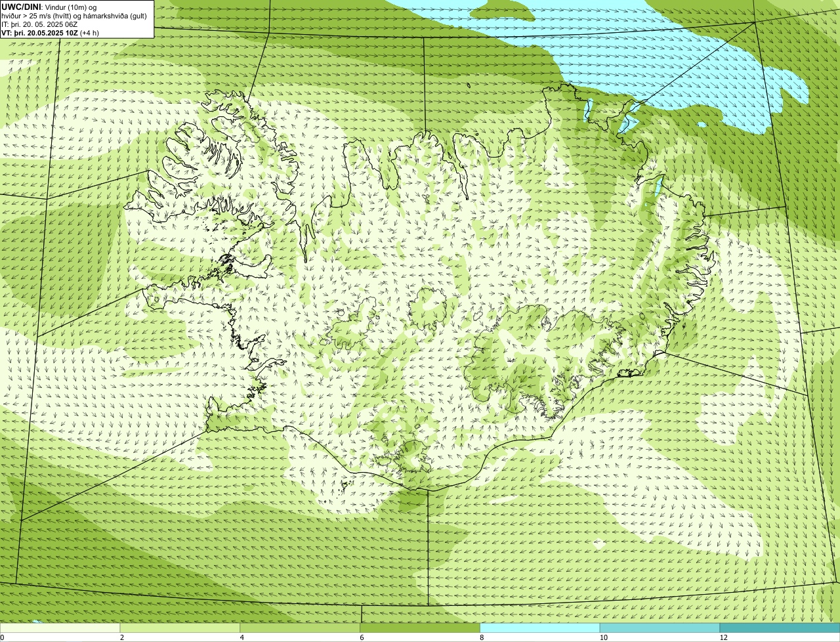Click the initial time line "IT: þri. 20. 05. 2025 06Z"

[x=39, y=24]
